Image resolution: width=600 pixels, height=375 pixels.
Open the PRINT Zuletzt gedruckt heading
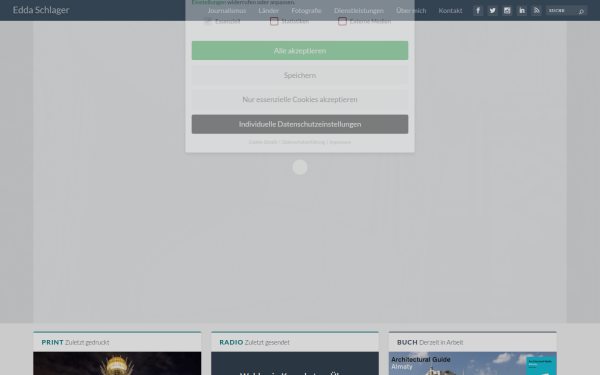tap(75, 342)
